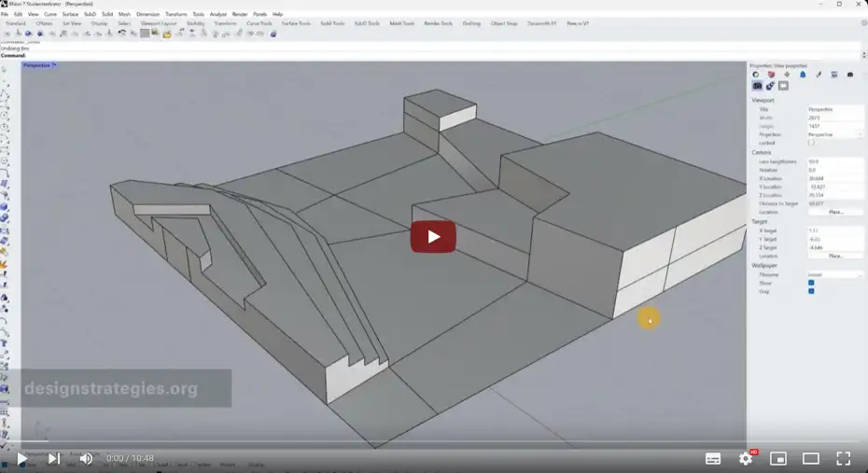Edit the Lens length field
Image resolution: width=868 pixels, height=473 pixels.
click(834, 161)
